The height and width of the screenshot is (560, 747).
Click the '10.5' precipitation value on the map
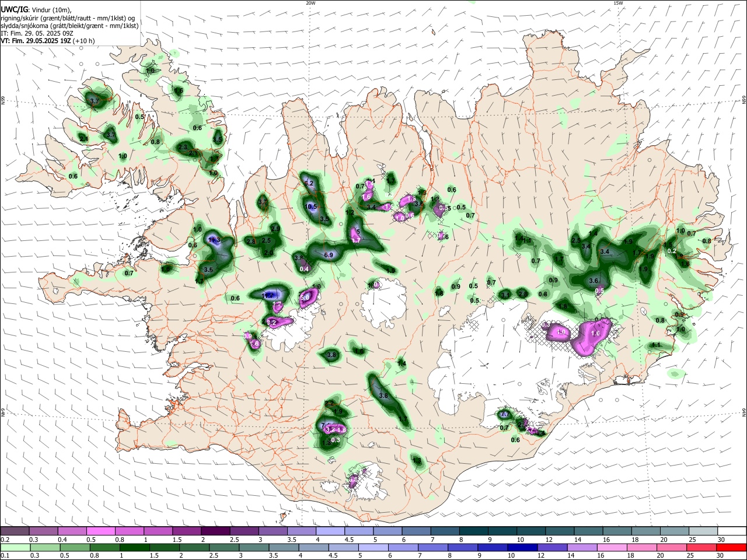click(312, 206)
